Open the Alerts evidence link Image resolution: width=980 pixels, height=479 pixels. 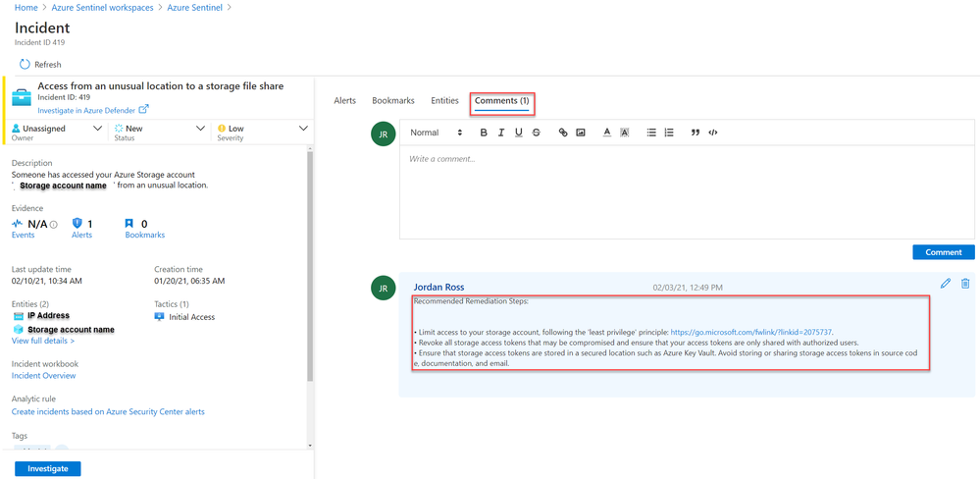point(81,236)
